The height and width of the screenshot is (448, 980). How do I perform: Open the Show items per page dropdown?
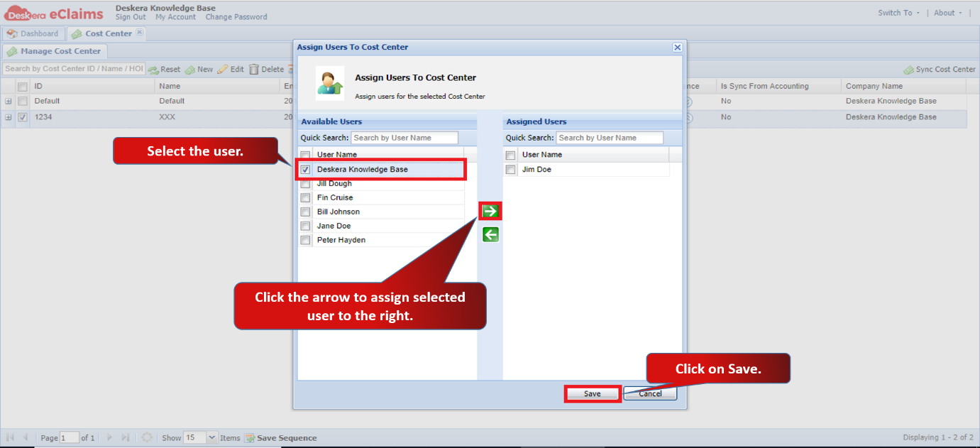tap(211, 438)
